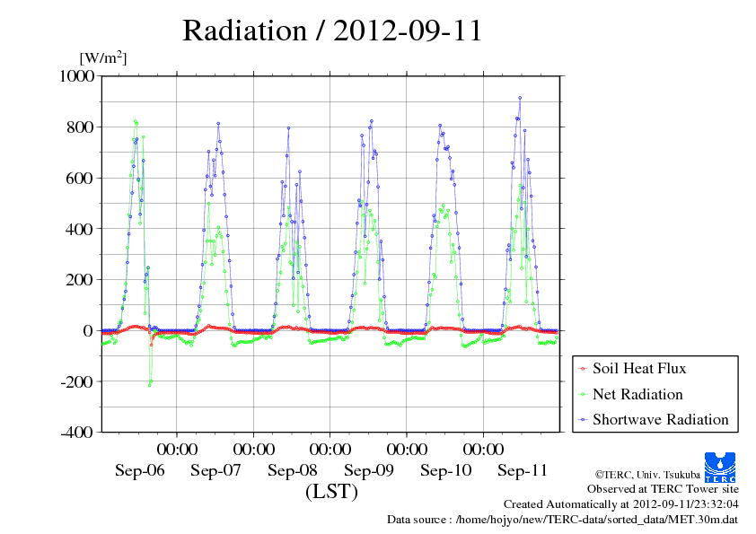Click the 'Sep-06' date label

pos(140,470)
